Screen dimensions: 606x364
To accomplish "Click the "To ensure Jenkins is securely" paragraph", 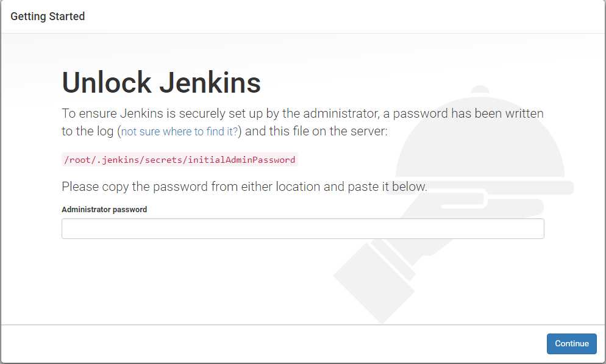I will click(183, 113).
